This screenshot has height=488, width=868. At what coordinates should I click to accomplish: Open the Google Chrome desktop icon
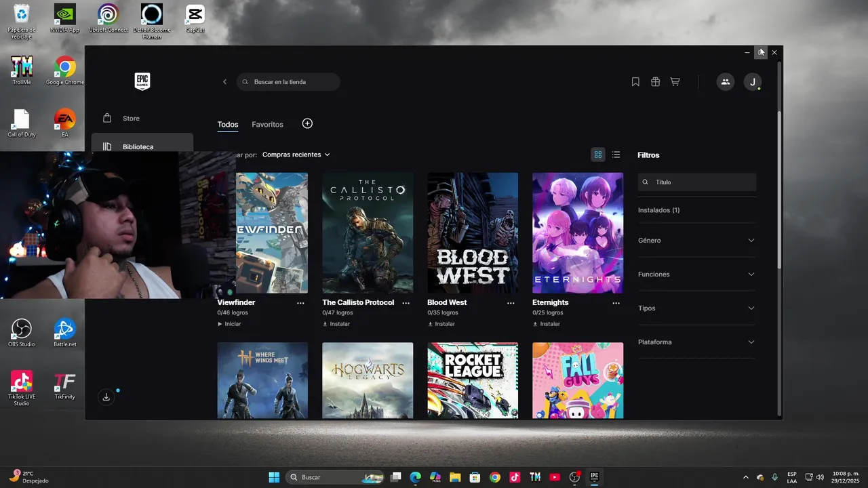tap(65, 71)
